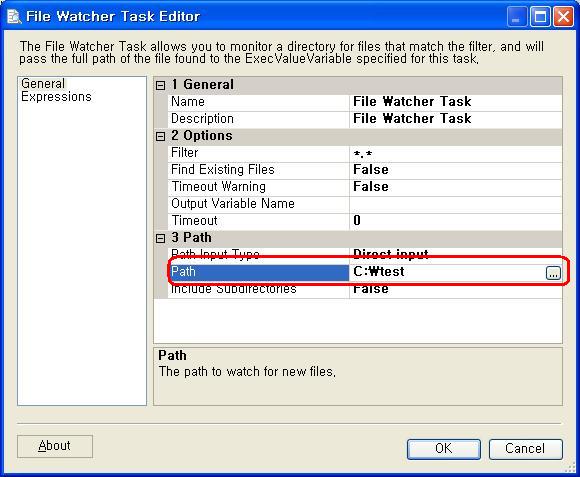Edit the Description value field

pyautogui.click(x=455, y=119)
